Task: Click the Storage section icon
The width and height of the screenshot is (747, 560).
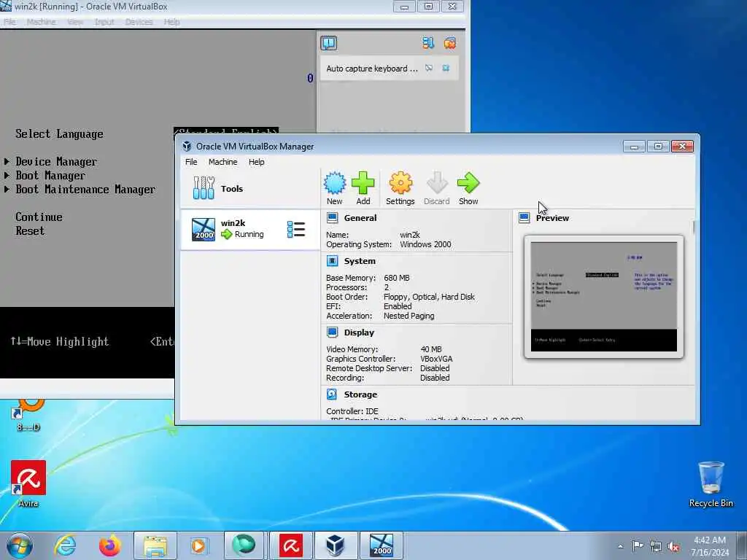Action: point(332,394)
